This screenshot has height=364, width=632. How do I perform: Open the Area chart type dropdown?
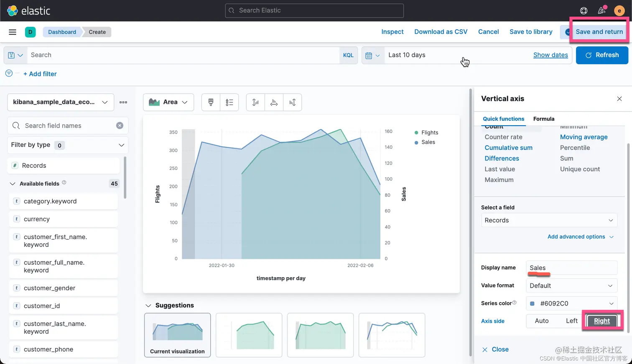click(x=168, y=102)
